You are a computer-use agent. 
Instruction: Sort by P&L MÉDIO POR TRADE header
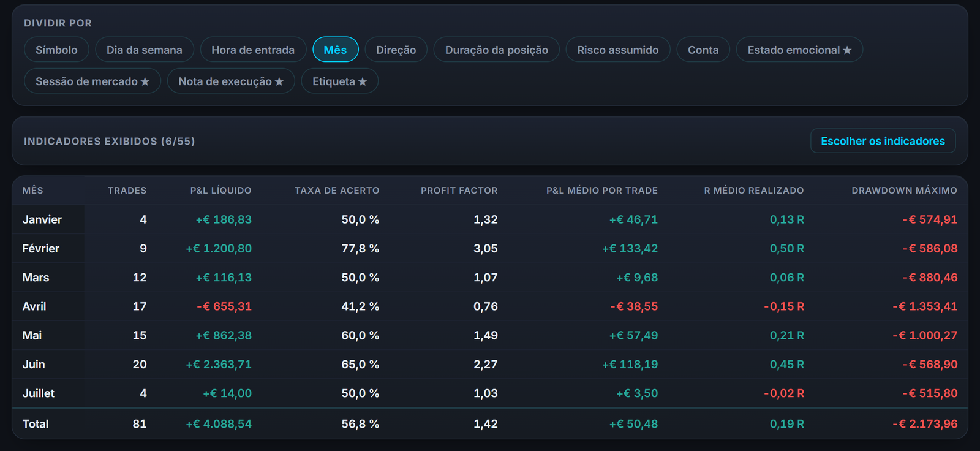(x=602, y=191)
